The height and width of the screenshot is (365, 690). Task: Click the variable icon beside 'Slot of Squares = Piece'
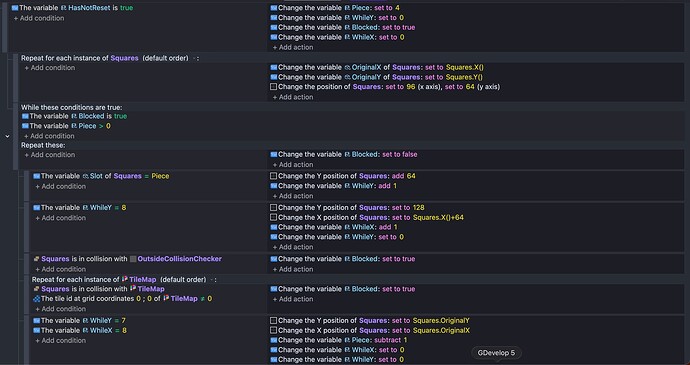tap(37, 176)
